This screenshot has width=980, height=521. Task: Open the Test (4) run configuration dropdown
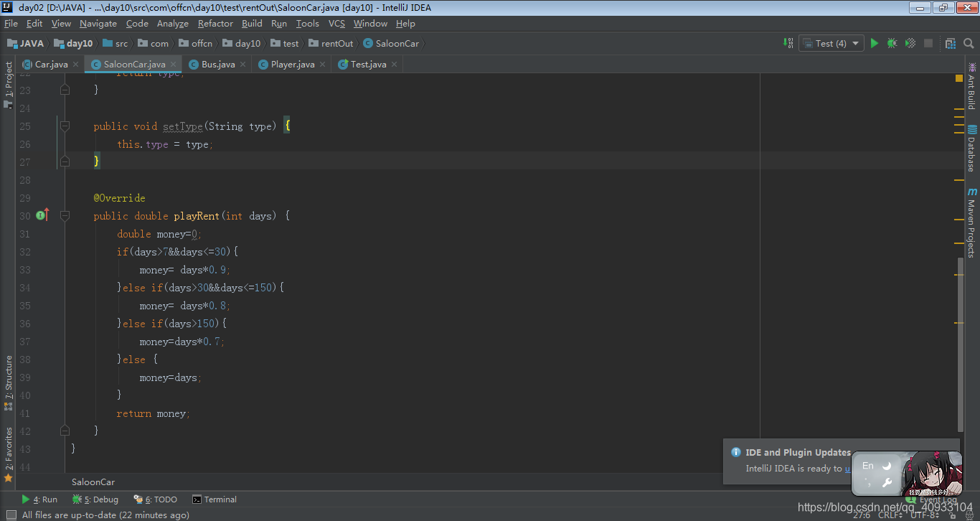831,43
